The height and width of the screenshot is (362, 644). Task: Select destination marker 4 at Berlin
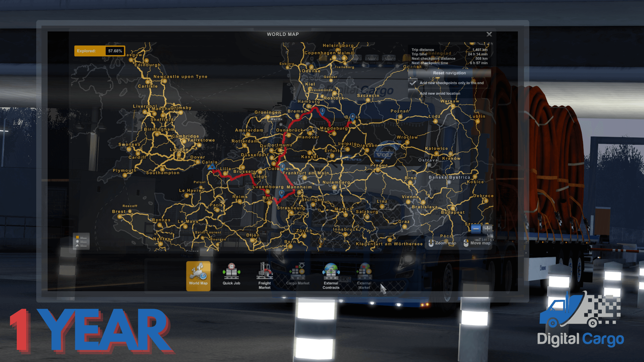352,117
